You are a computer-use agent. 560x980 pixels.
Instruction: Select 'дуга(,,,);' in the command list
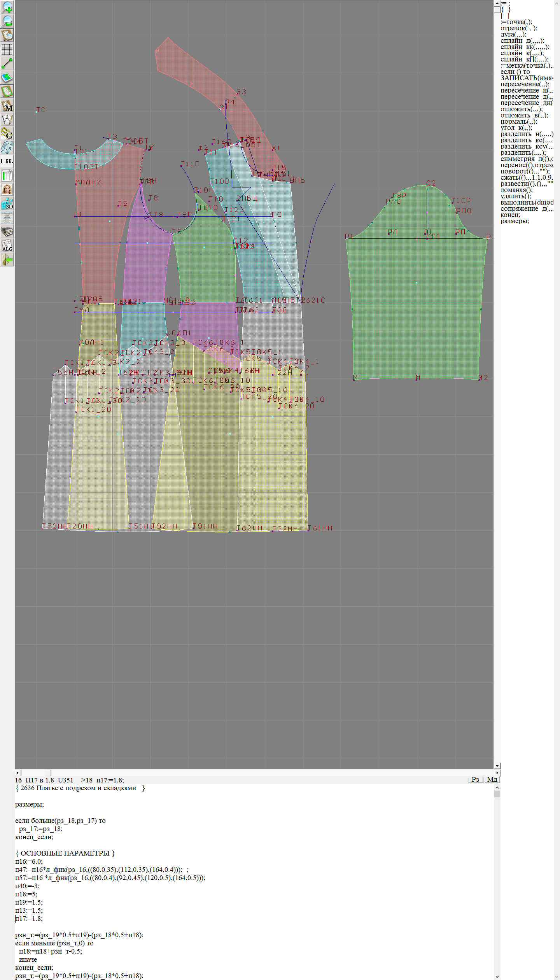click(x=513, y=34)
